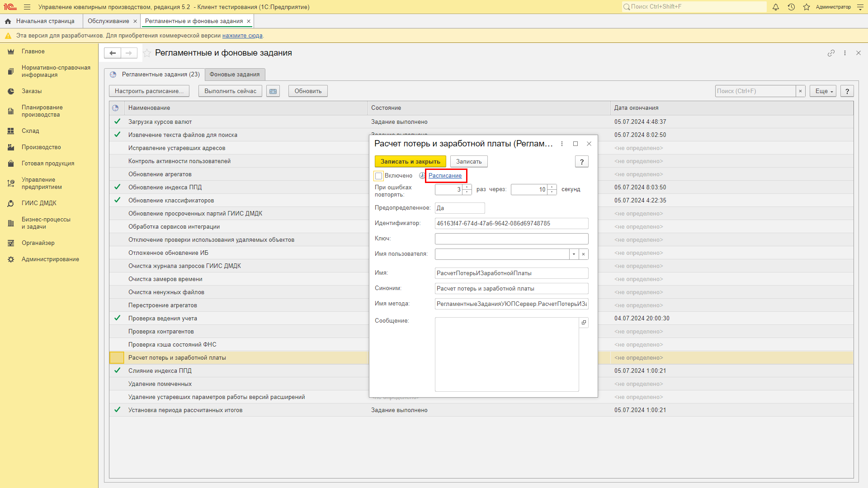Open the service menu icon beside Администратор
Viewport: 868px width, 488px height.
point(860,7)
